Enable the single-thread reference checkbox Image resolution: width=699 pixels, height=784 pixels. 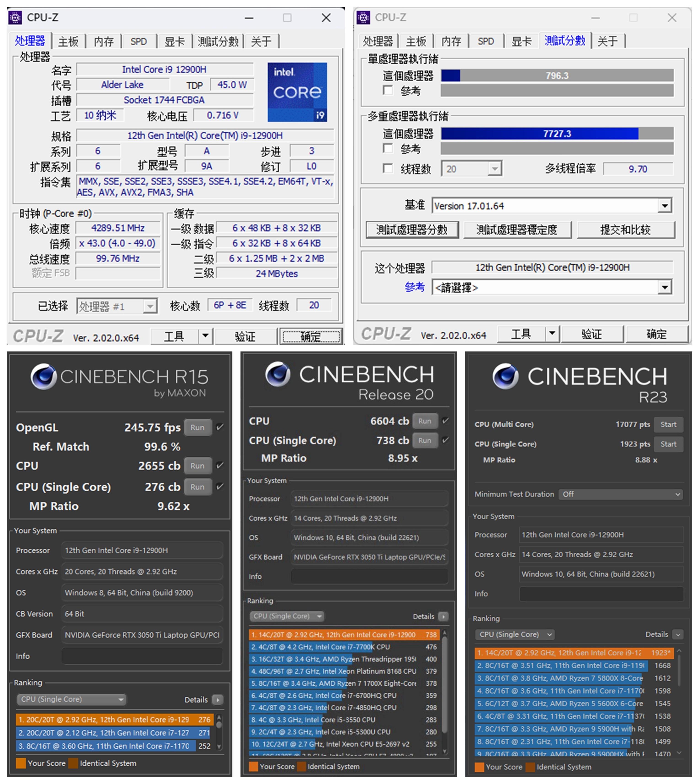388,91
